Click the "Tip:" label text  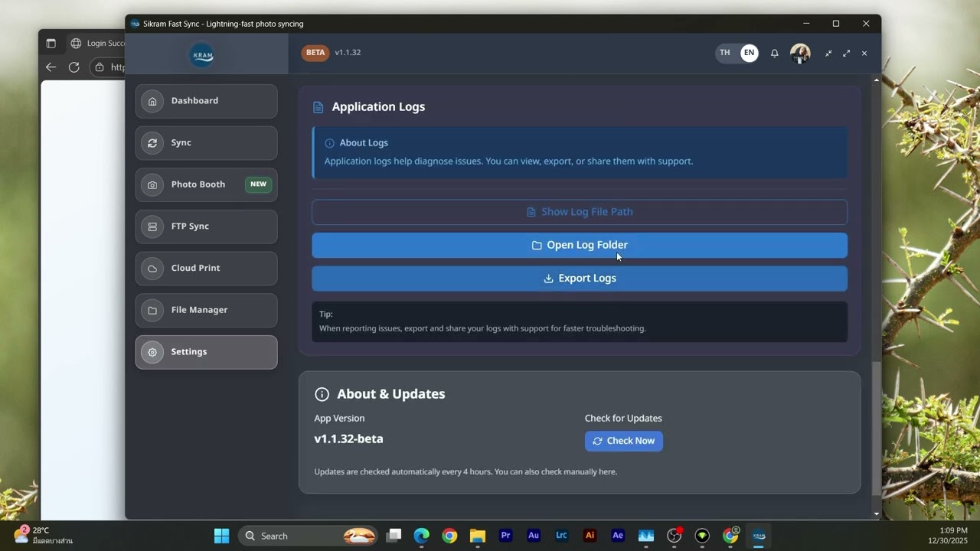point(326,315)
